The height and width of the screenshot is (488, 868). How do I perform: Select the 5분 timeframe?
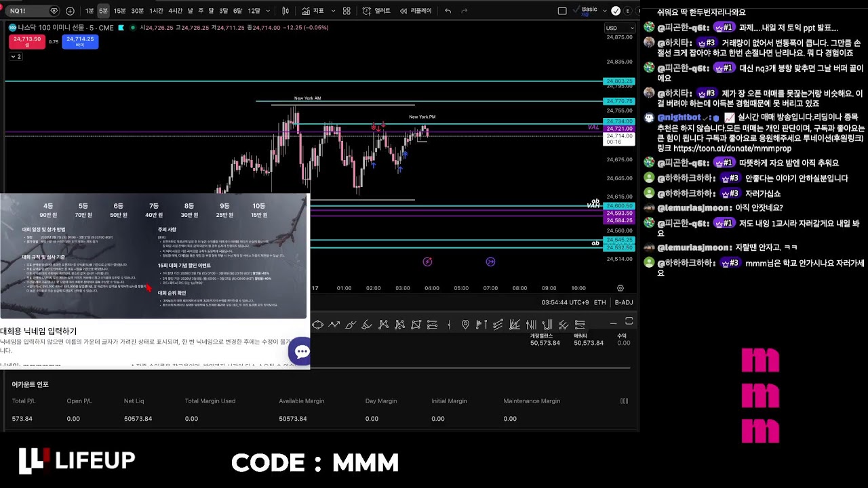[103, 11]
